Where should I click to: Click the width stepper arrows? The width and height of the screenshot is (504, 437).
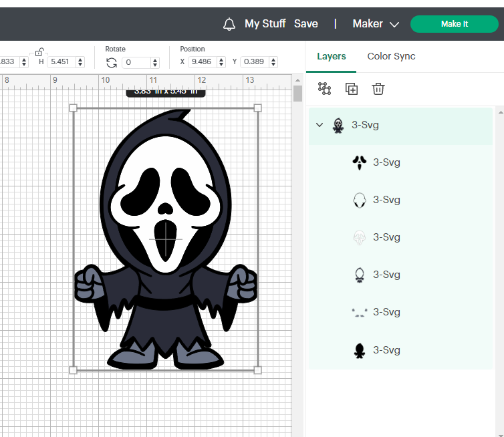(x=24, y=61)
